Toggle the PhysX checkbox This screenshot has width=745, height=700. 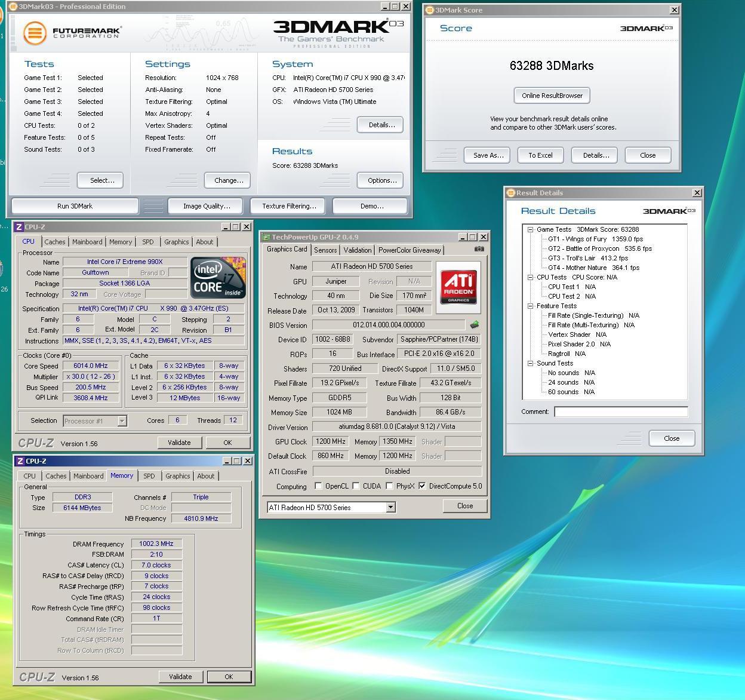click(x=390, y=486)
